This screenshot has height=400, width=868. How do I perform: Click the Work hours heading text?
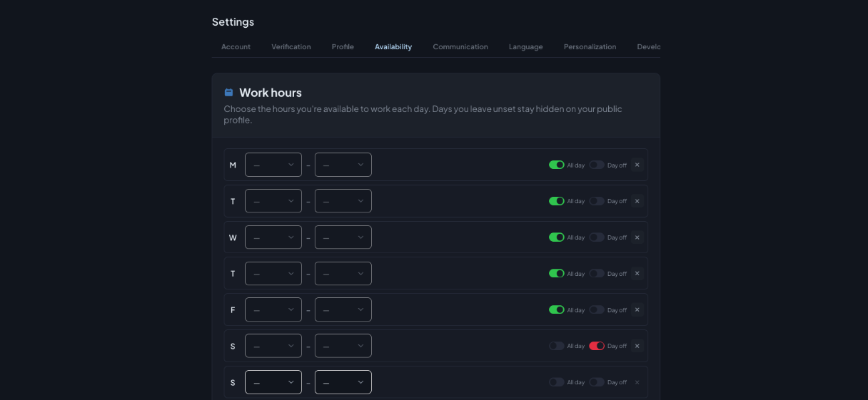[271, 93]
